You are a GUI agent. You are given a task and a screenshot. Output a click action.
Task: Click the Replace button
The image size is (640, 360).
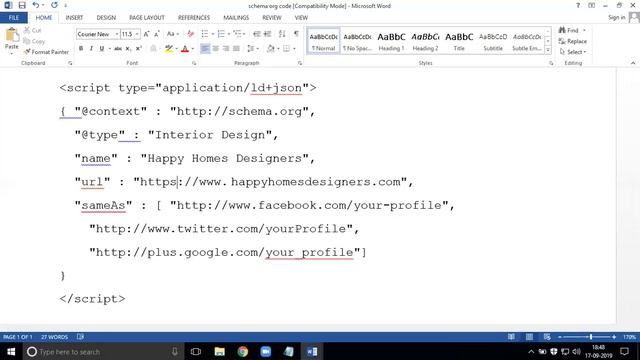[x=572, y=41]
